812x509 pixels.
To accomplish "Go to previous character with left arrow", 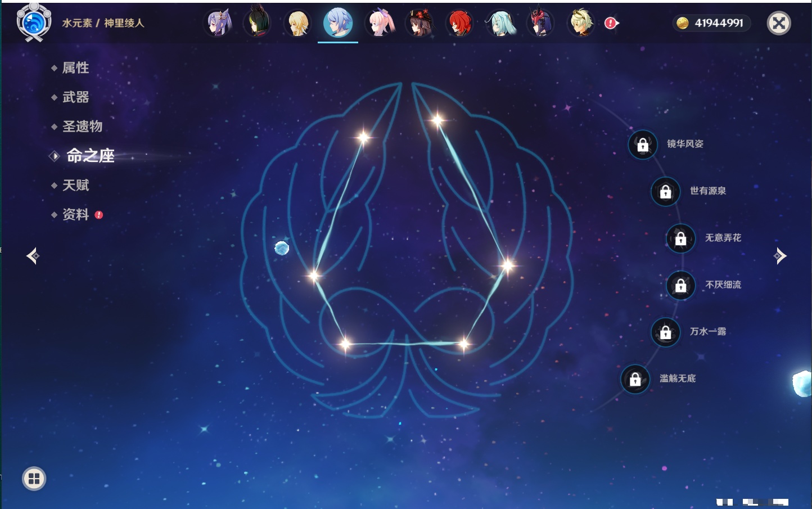I will click(33, 256).
